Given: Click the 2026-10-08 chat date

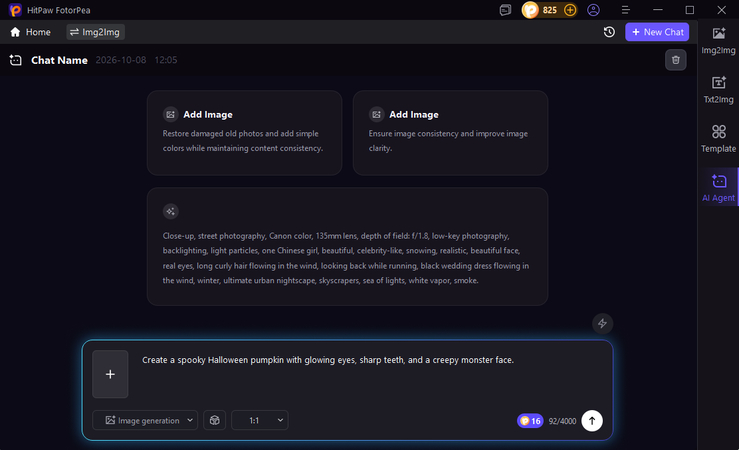Looking at the screenshot, I should tap(121, 60).
